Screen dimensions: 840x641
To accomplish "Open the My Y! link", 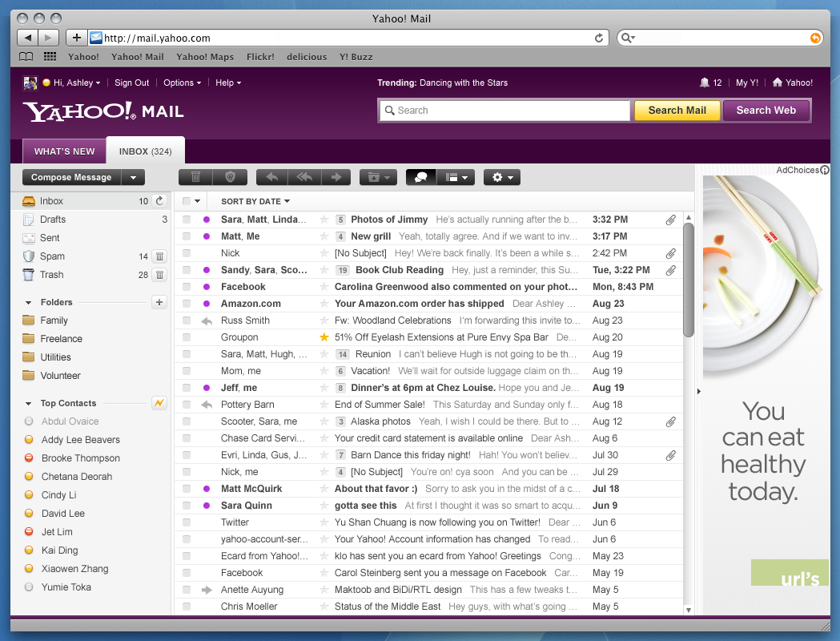I will click(747, 83).
